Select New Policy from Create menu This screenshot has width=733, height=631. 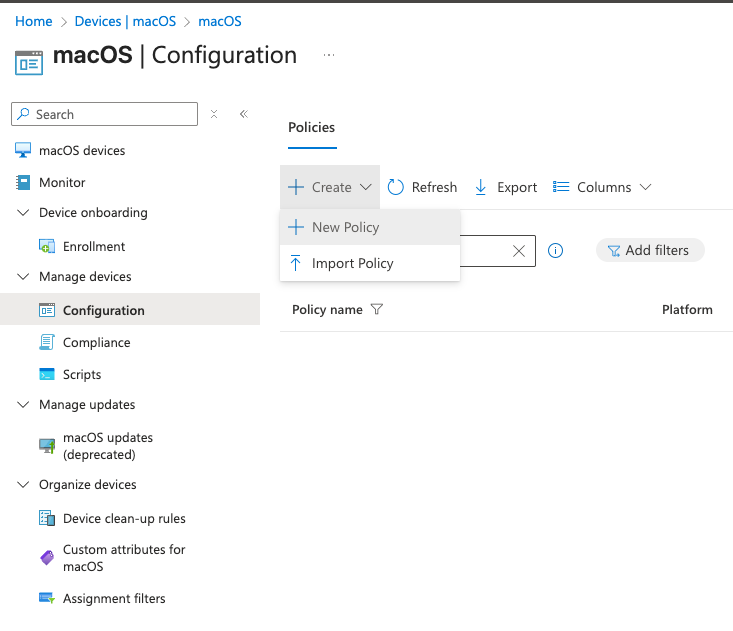[x=345, y=227]
